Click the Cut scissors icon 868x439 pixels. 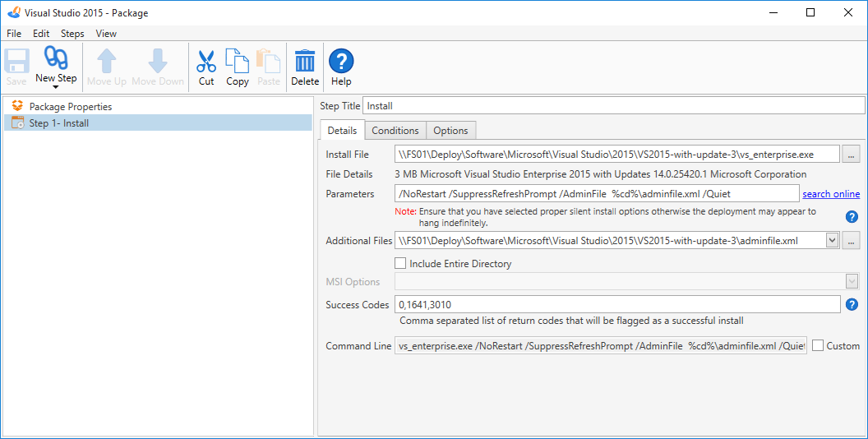pyautogui.click(x=206, y=62)
